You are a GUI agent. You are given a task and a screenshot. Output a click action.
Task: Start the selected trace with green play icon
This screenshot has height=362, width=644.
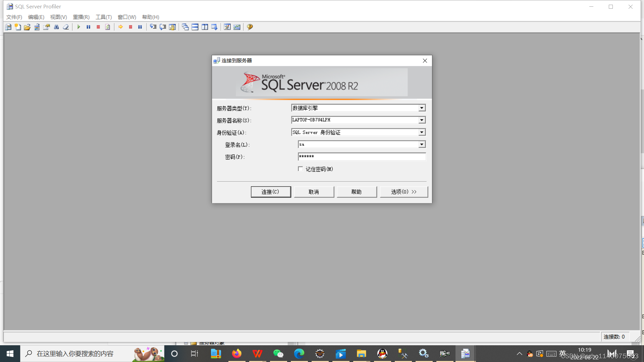click(x=78, y=27)
